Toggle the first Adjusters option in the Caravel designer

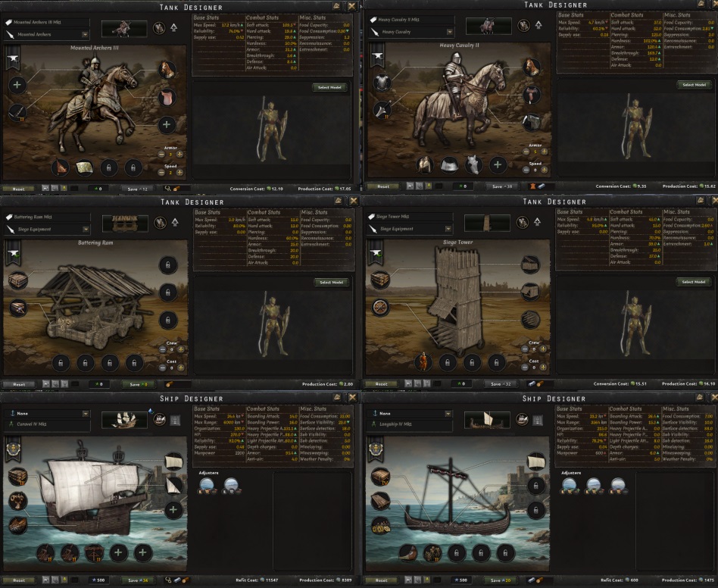point(207,486)
